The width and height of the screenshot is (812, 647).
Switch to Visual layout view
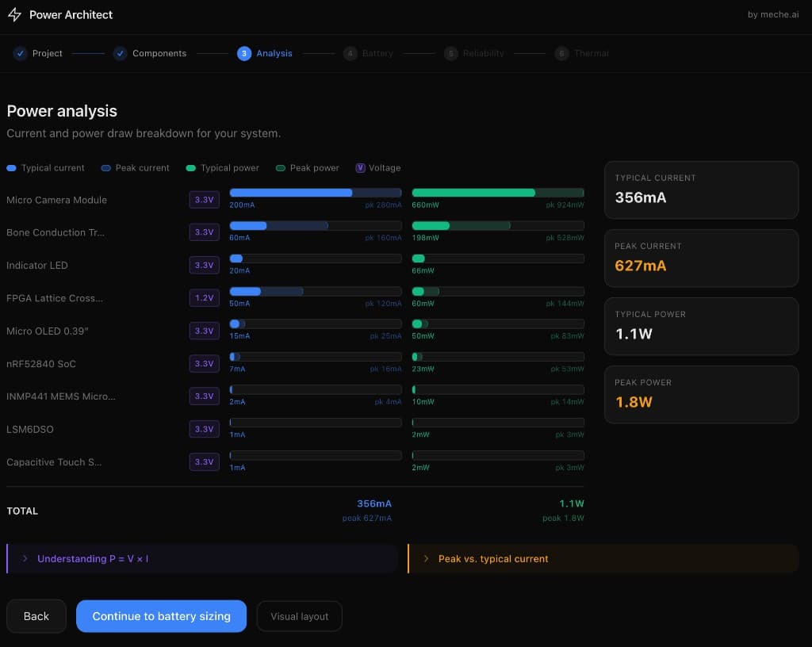click(299, 615)
